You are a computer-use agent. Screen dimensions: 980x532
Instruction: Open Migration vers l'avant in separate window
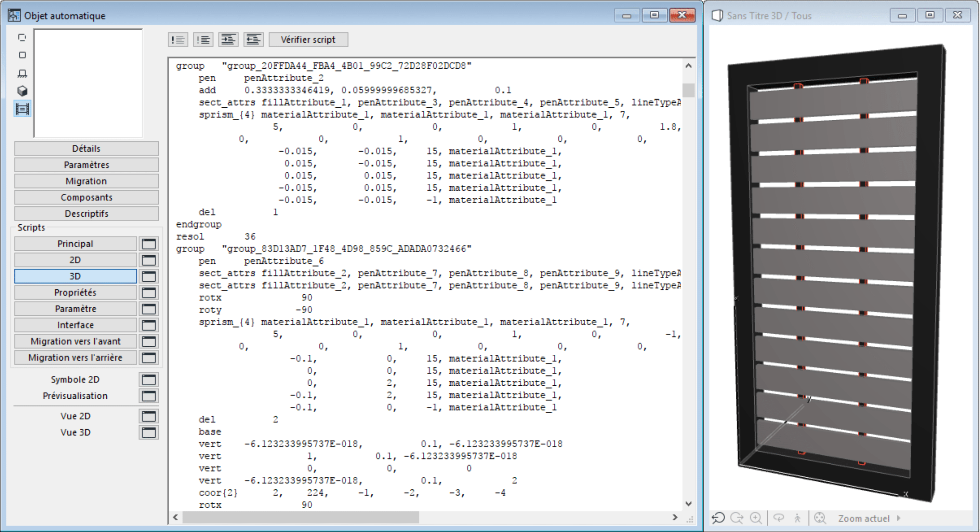[149, 341]
